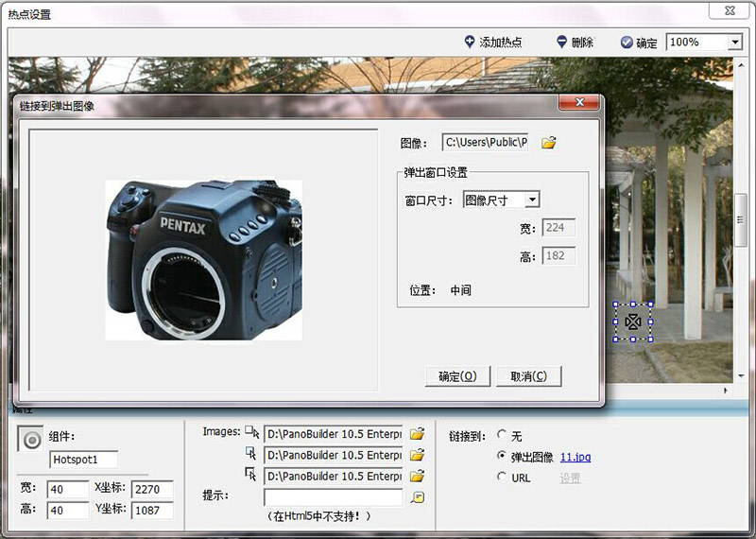Screen dimensions: 756x539
Task: Click the second Images path field
Action: pos(334,455)
